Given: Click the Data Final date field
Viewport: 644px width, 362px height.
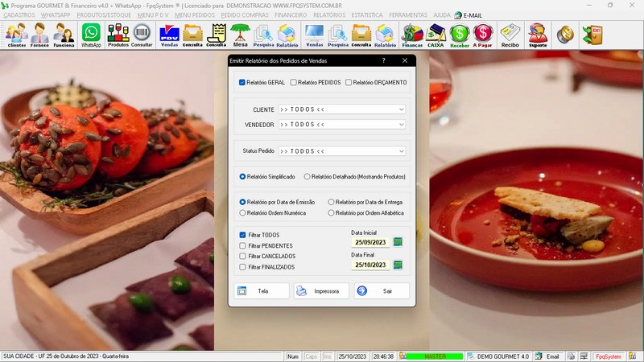Looking at the screenshot, I should (x=370, y=265).
